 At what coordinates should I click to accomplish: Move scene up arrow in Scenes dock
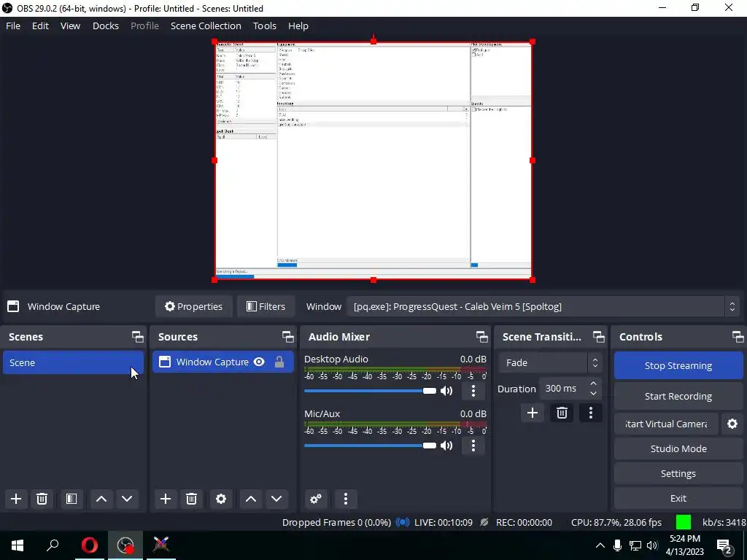coord(101,499)
